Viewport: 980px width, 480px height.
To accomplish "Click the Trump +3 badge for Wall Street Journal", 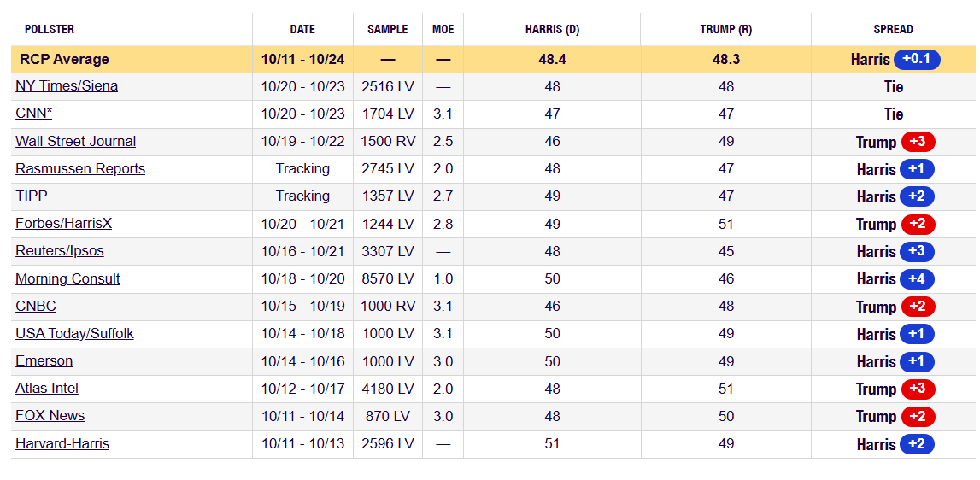I will 918,142.
